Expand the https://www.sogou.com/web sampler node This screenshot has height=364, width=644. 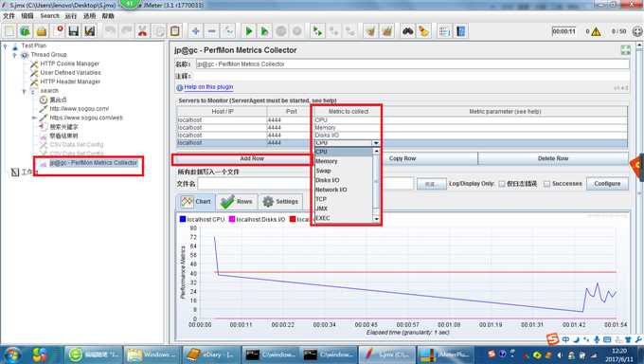(34, 118)
